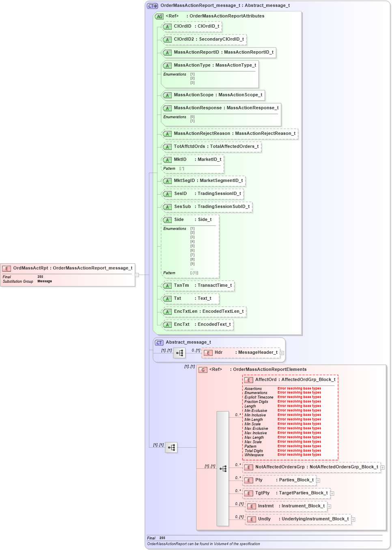
Task: Select the E icon of the Hdr element
Action: pyautogui.click(x=208, y=353)
